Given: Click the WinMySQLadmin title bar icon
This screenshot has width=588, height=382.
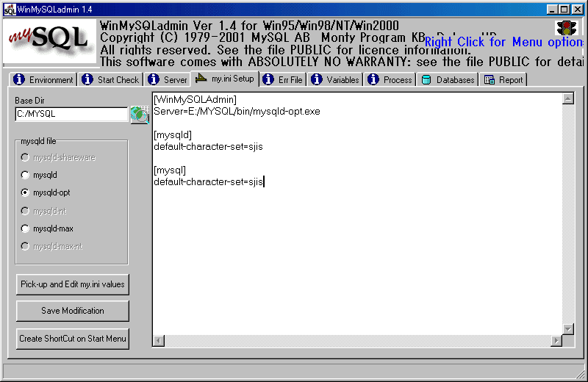Looking at the screenshot, I should click(x=10, y=10).
